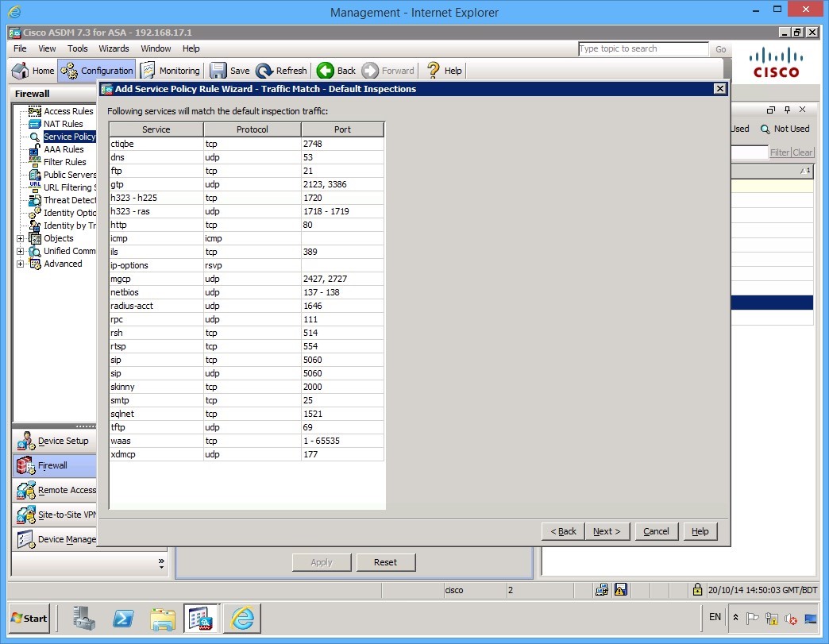The image size is (829, 644).
Task: Open the Tools menu
Action: coord(77,48)
